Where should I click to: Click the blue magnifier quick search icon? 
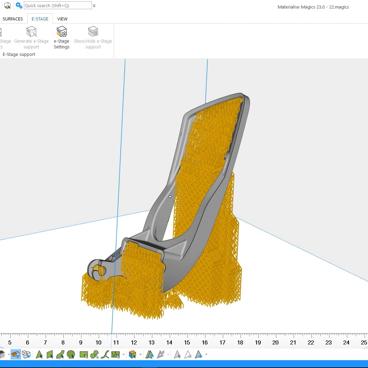[19, 6]
